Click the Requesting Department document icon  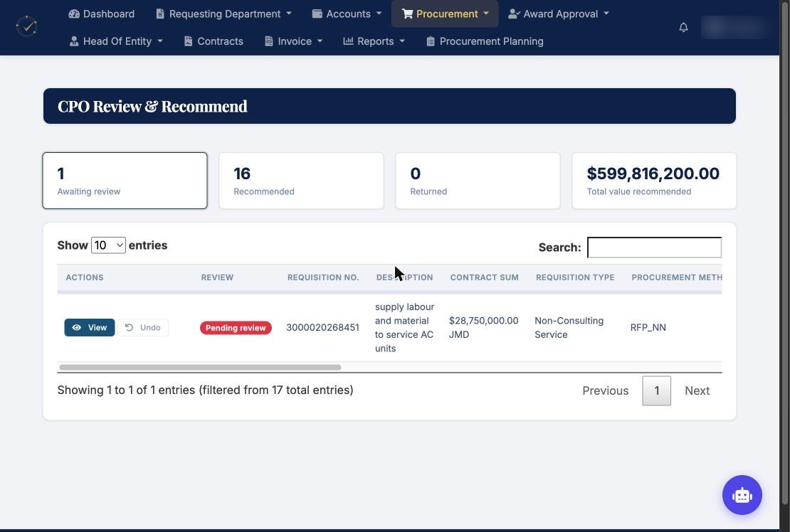[x=160, y=14]
